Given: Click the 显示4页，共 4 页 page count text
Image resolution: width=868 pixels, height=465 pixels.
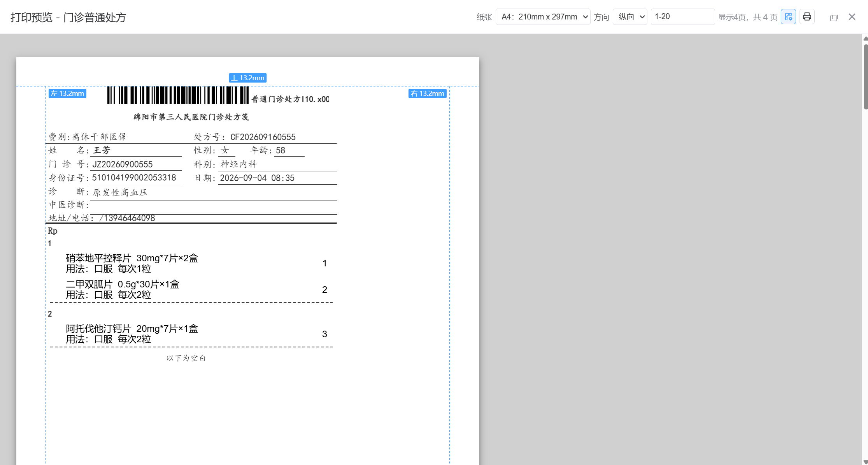Looking at the screenshot, I should click(747, 17).
